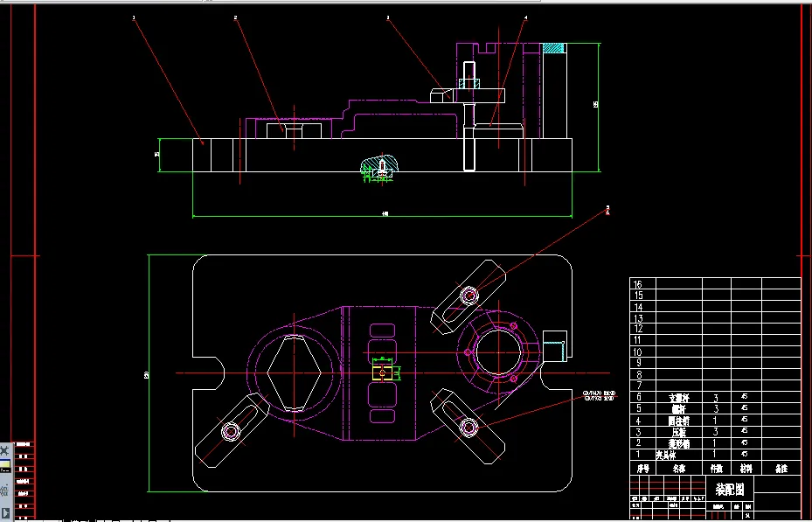Select the 序号 header cell
The width and height of the screenshot is (812, 522).
click(642, 469)
